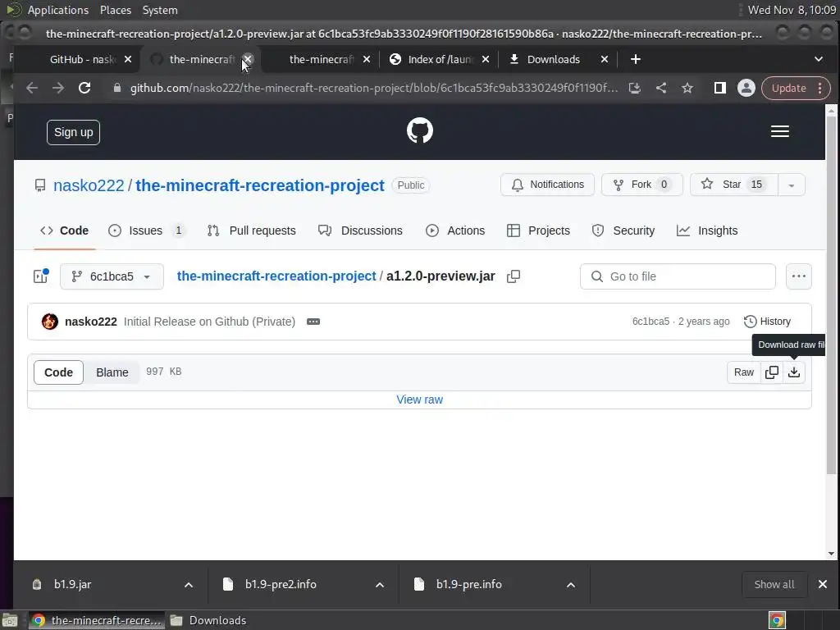Copy raw file contents icon
The width and height of the screenshot is (840, 630).
(x=772, y=372)
